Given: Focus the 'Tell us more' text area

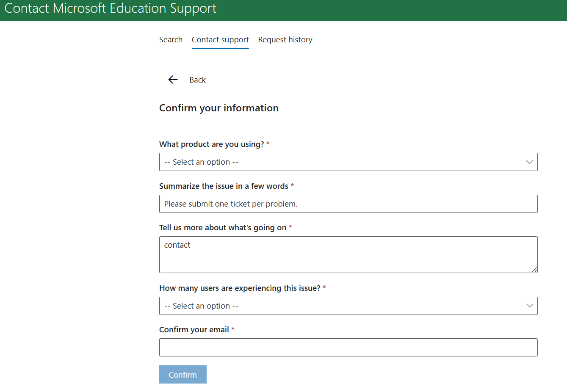Looking at the screenshot, I should click(x=348, y=254).
